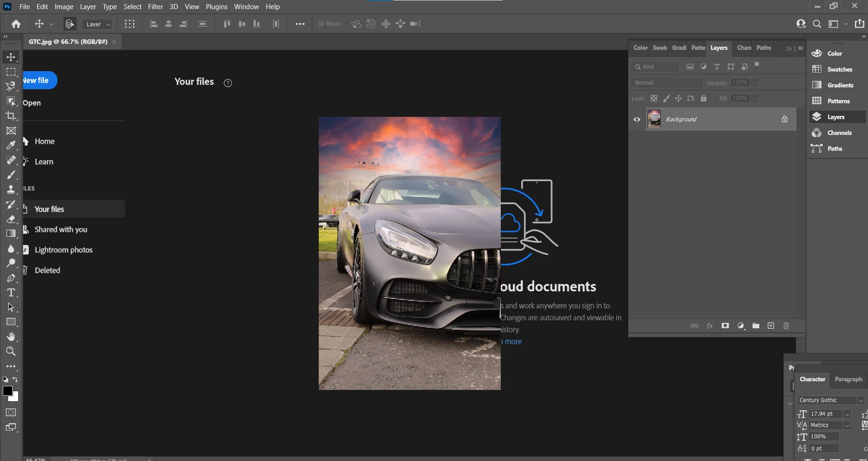Image resolution: width=868 pixels, height=461 pixels.
Task: Select the Zoom tool in toolbar
Action: pos(11,351)
